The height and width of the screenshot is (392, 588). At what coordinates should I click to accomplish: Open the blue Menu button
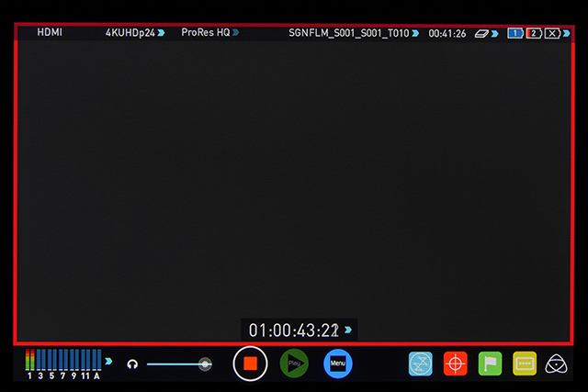click(x=337, y=364)
